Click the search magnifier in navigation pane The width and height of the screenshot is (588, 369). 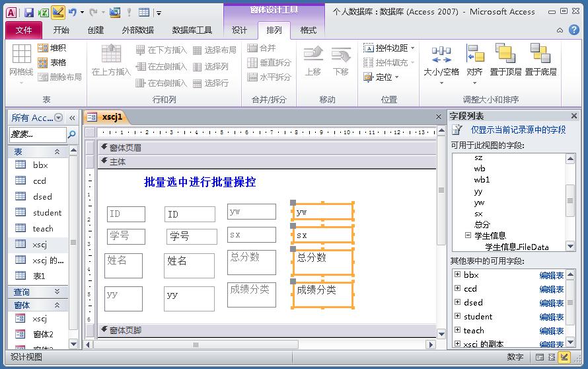[72, 134]
